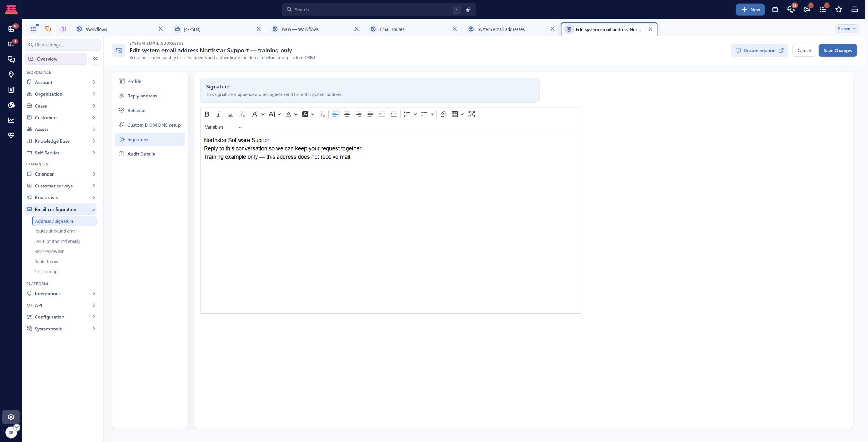Click the Filter settings input field
The width and height of the screenshot is (868, 442).
click(x=63, y=45)
